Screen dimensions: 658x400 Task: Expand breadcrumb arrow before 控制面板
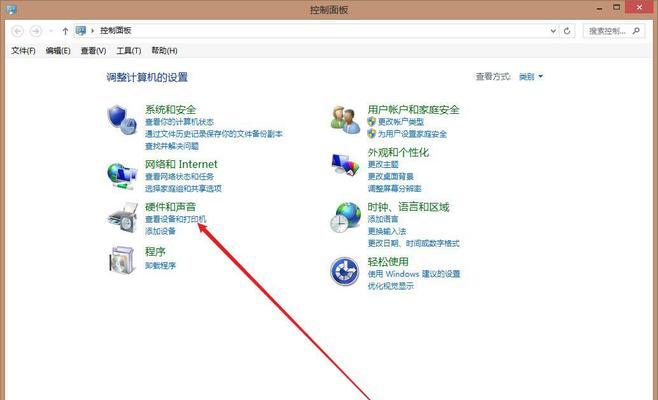(x=92, y=31)
